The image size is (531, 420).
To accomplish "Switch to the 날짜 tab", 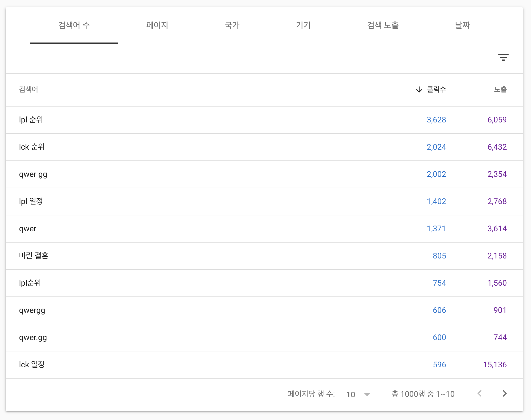I will pyautogui.click(x=462, y=25).
